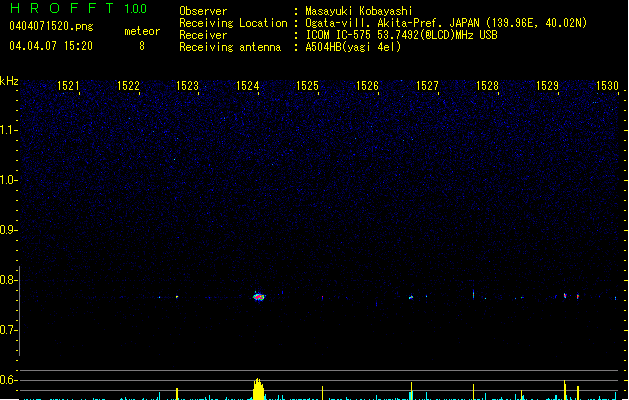629x400 pixels.
Task: Click the 0.8 kHz frequency label
Action: click(x=8, y=280)
